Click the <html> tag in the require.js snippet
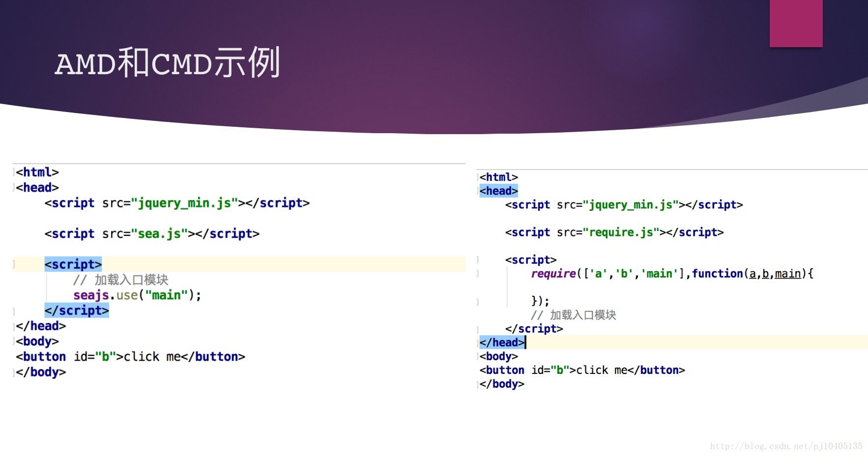 point(498,177)
